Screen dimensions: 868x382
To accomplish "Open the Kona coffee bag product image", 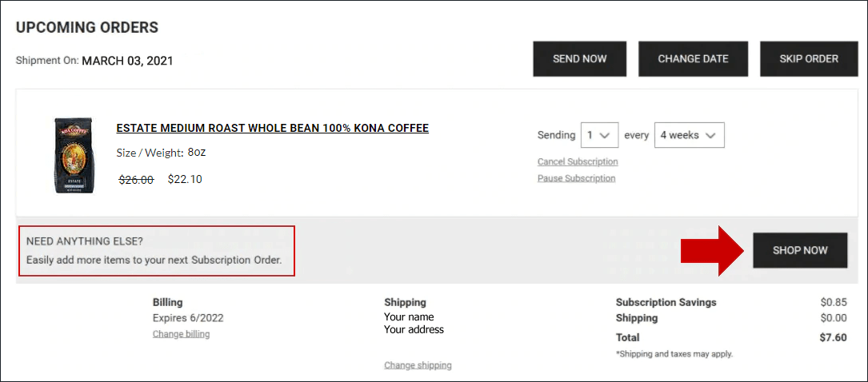I will click(76, 155).
